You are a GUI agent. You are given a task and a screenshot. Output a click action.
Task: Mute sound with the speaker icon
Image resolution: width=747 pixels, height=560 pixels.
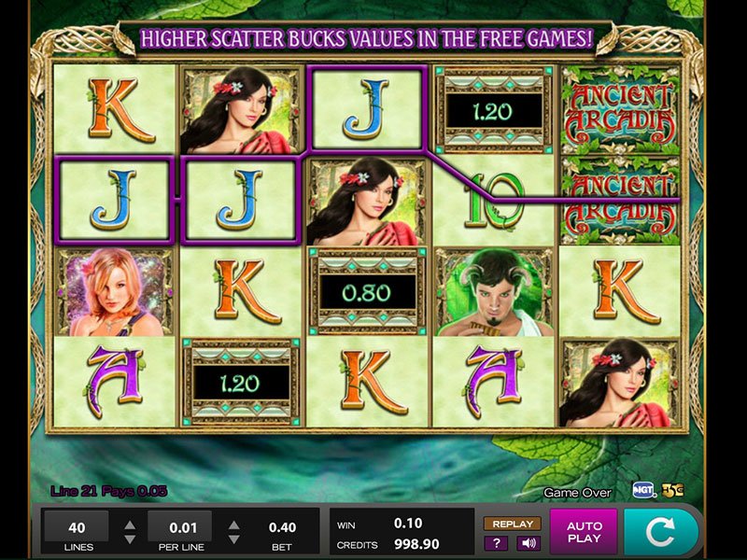click(528, 543)
